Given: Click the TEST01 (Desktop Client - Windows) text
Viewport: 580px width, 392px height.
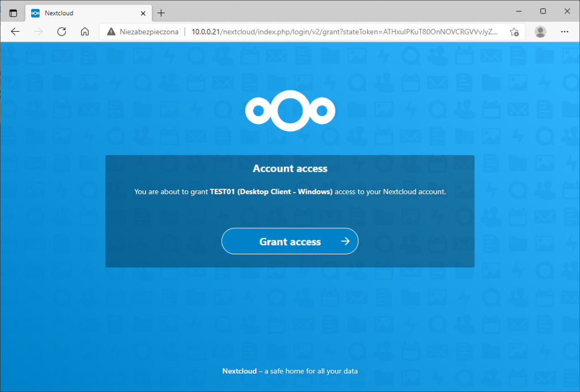Looking at the screenshot, I should (271, 191).
